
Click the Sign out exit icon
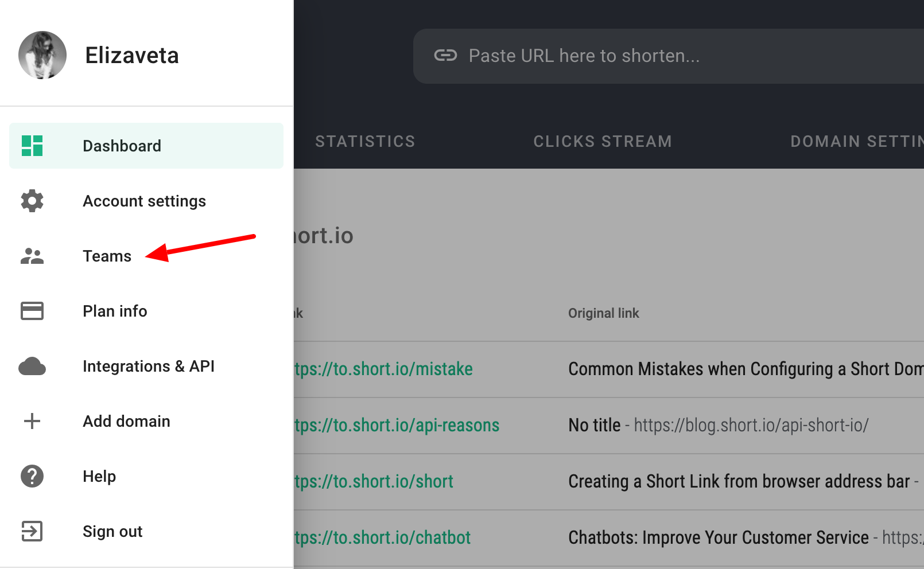pos(32,531)
